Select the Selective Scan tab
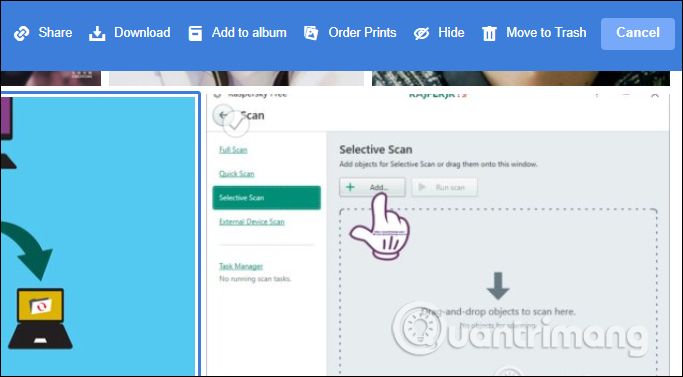This screenshot has height=377, width=683. coord(267,197)
